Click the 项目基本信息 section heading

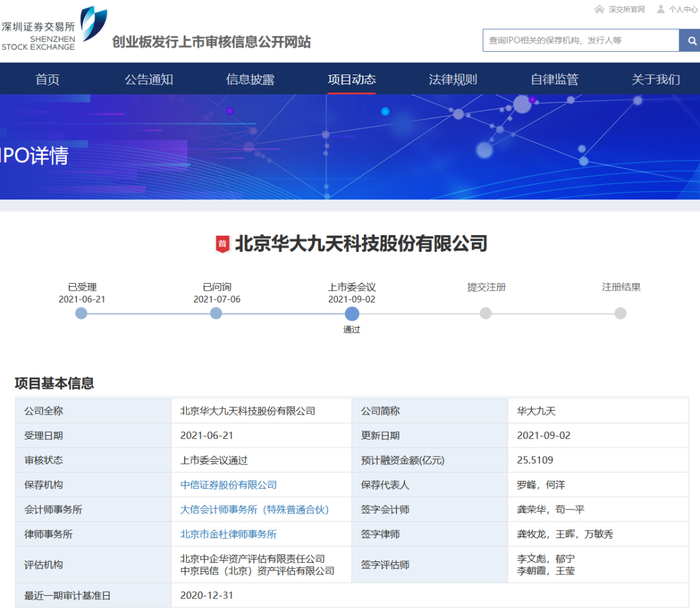click(x=54, y=383)
